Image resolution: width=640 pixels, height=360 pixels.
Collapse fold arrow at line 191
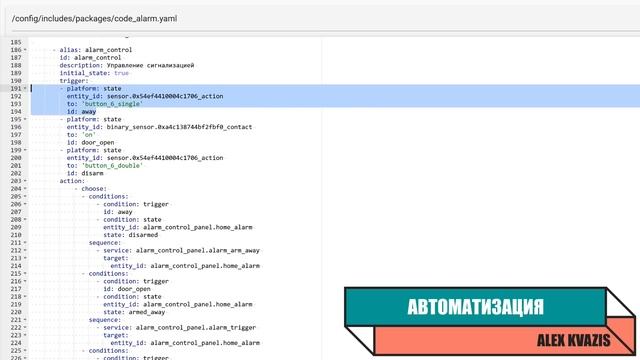[x=25, y=89]
